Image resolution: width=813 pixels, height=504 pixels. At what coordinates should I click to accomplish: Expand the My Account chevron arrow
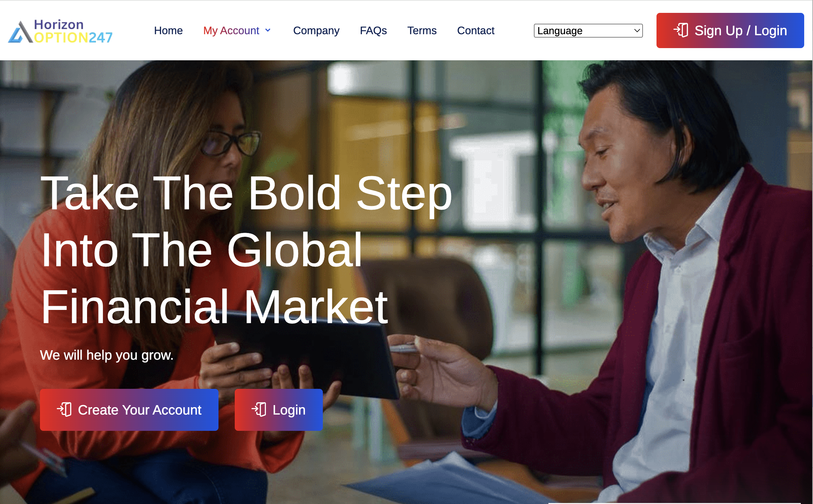(268, 30)
